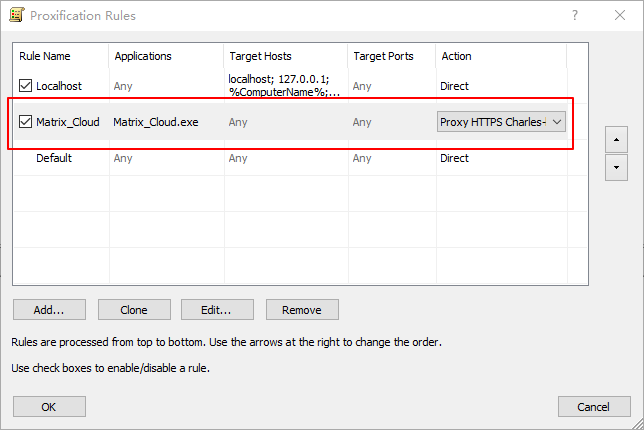Image resolution: width=644 pixels, height=430 pixels.
Task: Move selected rule down with arrow
Action: tap(617, 167)
